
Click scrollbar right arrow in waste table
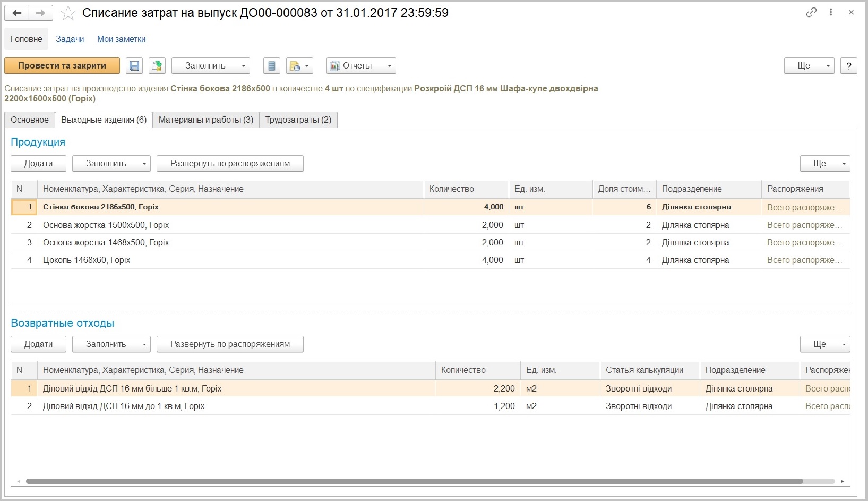point(843,481)
